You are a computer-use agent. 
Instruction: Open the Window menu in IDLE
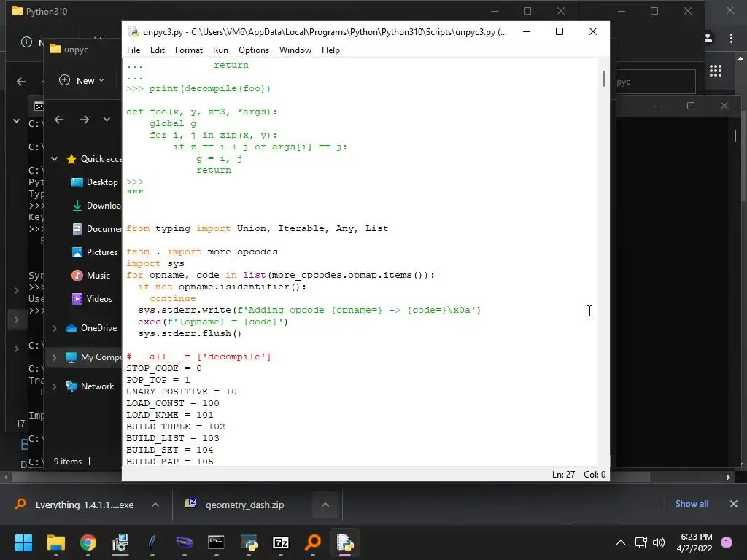tap(295, 50)
